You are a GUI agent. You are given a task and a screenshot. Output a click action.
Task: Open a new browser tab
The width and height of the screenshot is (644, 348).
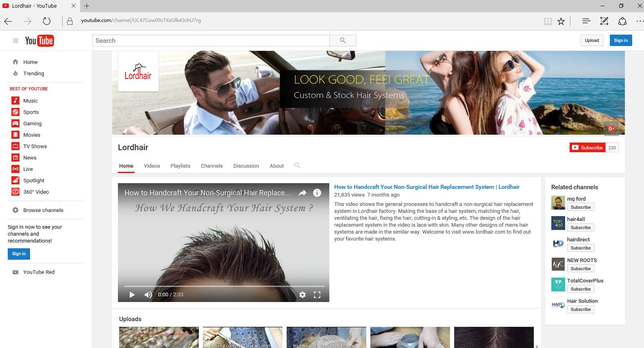[87, 6]
